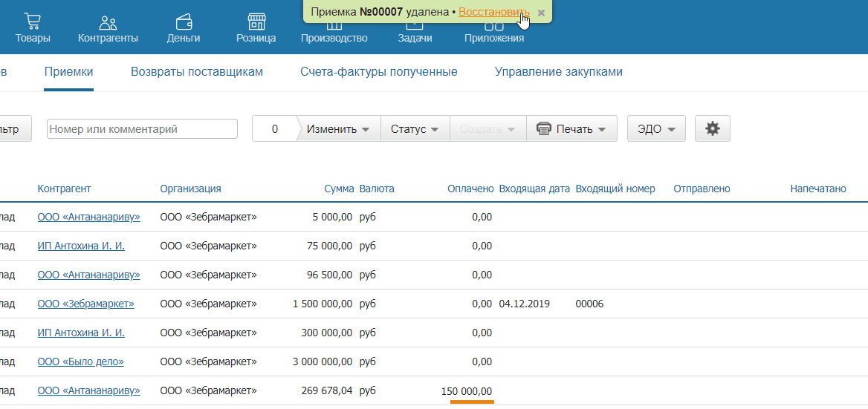Switch to Возвраты поставщикам tab
This screenshot has height=409, width=868.
point(196,72)
